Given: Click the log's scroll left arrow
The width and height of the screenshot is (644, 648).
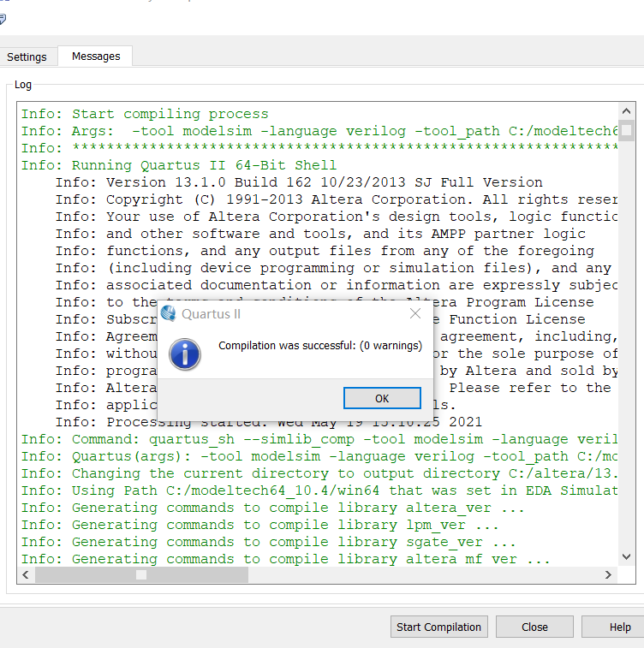Looking at the screenshot, I should 26,575.
